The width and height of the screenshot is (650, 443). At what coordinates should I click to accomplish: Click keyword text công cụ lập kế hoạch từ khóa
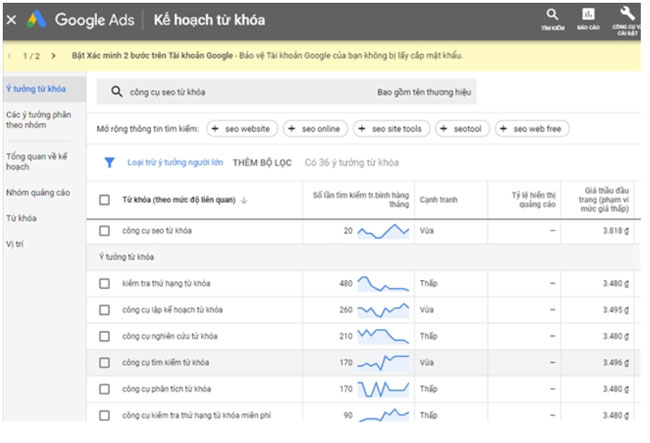click(x=172, y=310)
